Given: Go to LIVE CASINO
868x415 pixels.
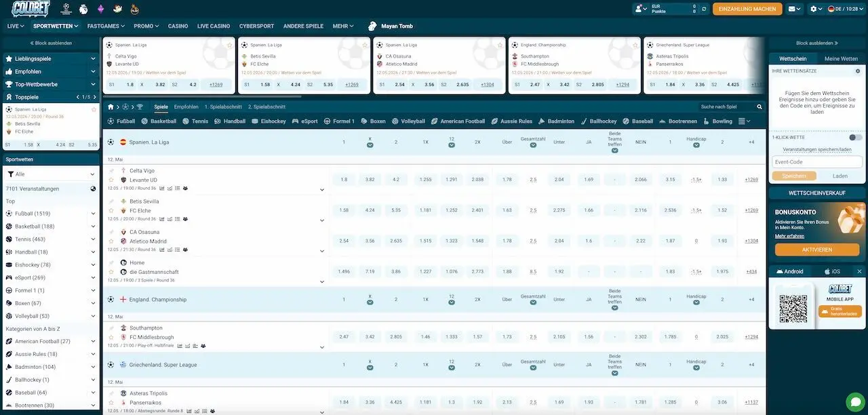Looking at the screenshot, I should pyautogui.click(x=214, y=26).
